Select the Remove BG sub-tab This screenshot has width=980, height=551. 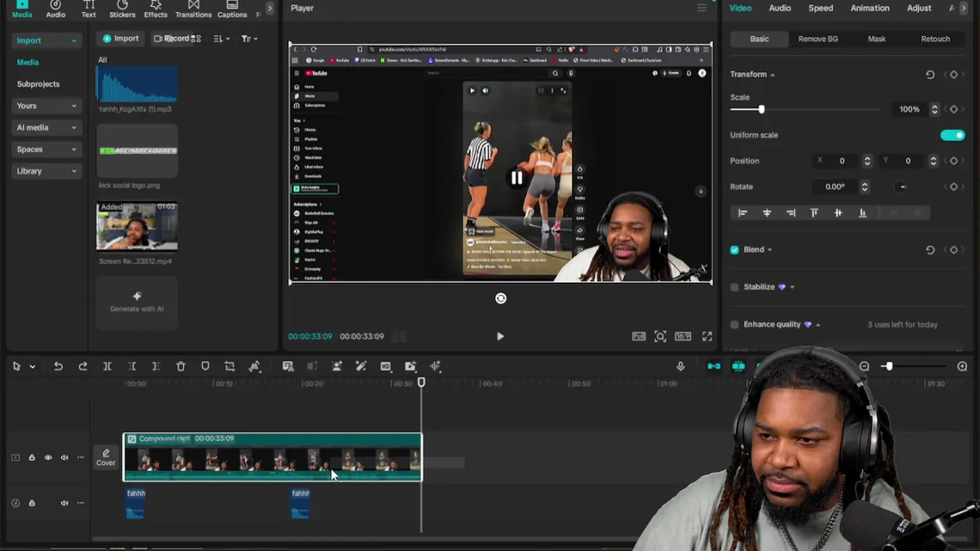tap(818, 39)
